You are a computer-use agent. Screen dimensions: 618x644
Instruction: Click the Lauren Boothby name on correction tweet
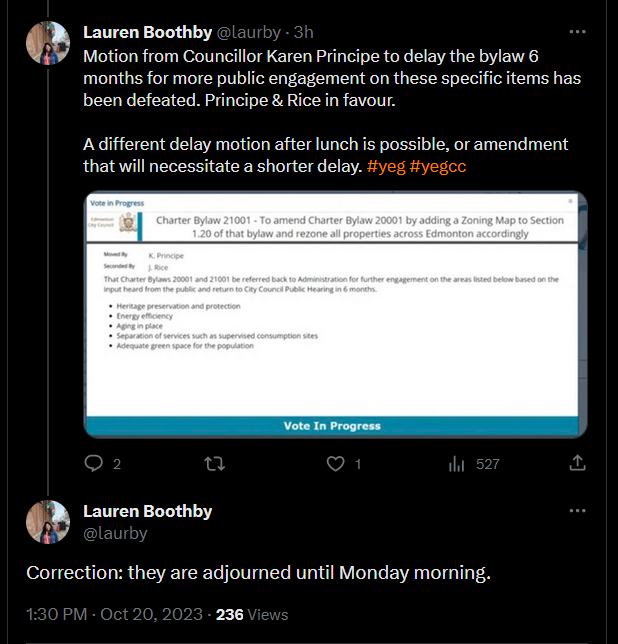(x=147, y=511)
